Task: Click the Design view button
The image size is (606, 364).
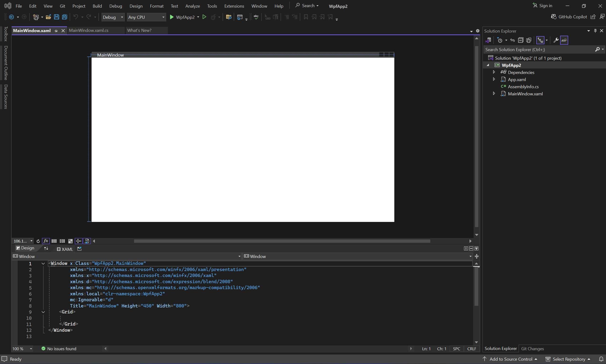Action: tap(25, 248)
